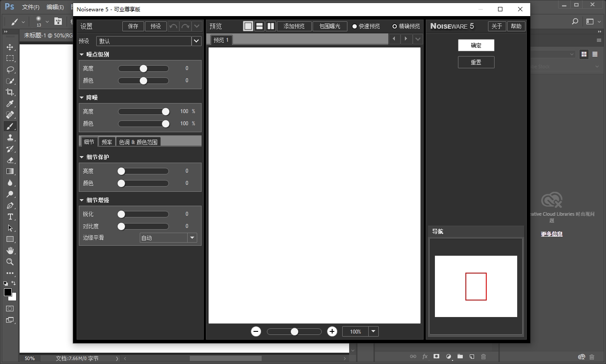Toggle Quick Mask mode icon
606x364 pixels.
click(10, 308)
